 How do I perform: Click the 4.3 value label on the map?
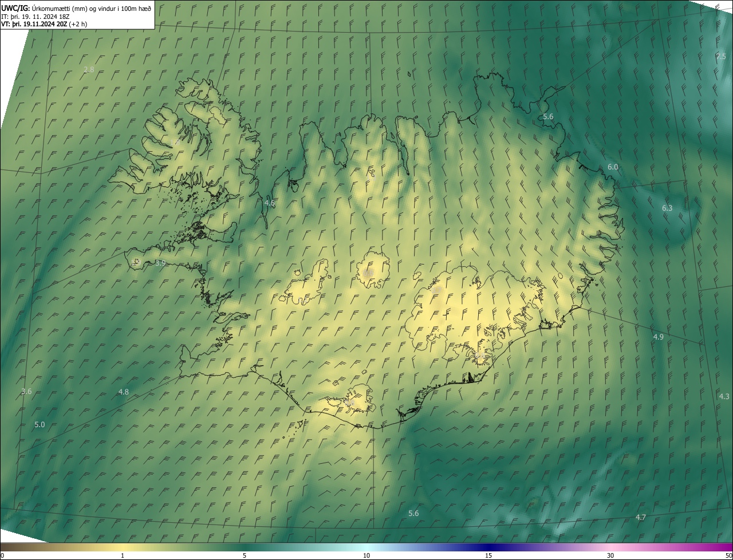pyautogui.click(x=724, y=396)
